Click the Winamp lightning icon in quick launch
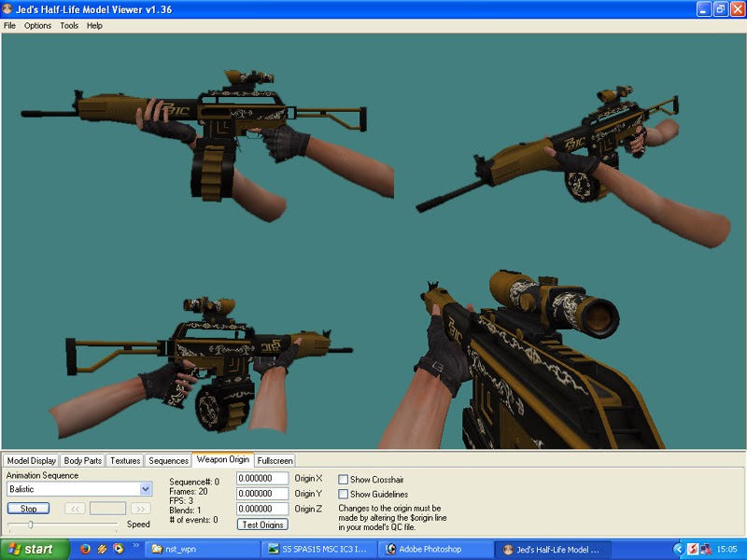 click(102, 549)
